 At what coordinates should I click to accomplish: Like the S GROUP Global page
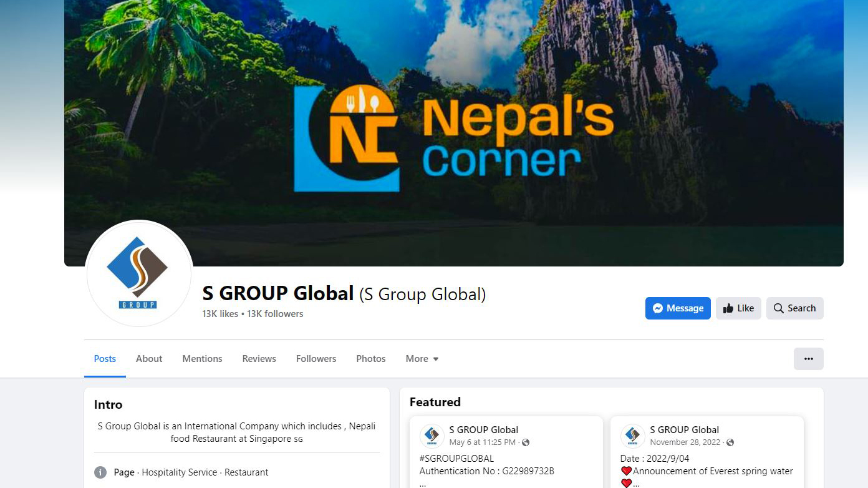[x=738, y=308]
